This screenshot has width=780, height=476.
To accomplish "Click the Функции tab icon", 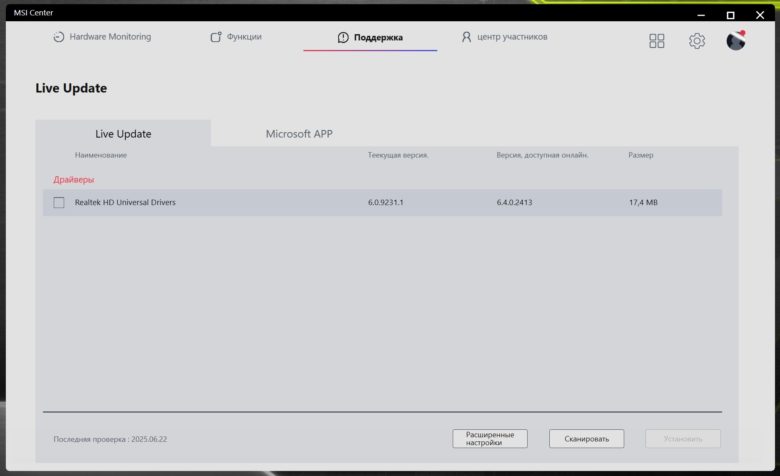I will (216, 37).
